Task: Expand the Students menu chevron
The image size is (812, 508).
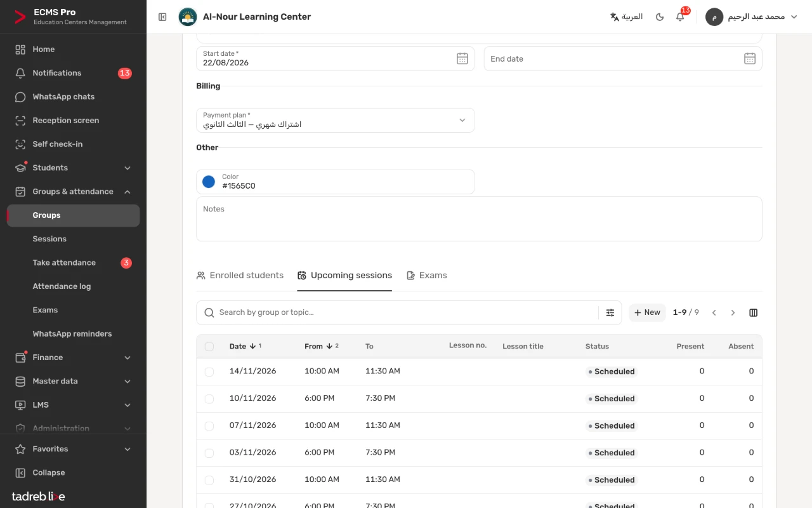Action: point(128,168)
